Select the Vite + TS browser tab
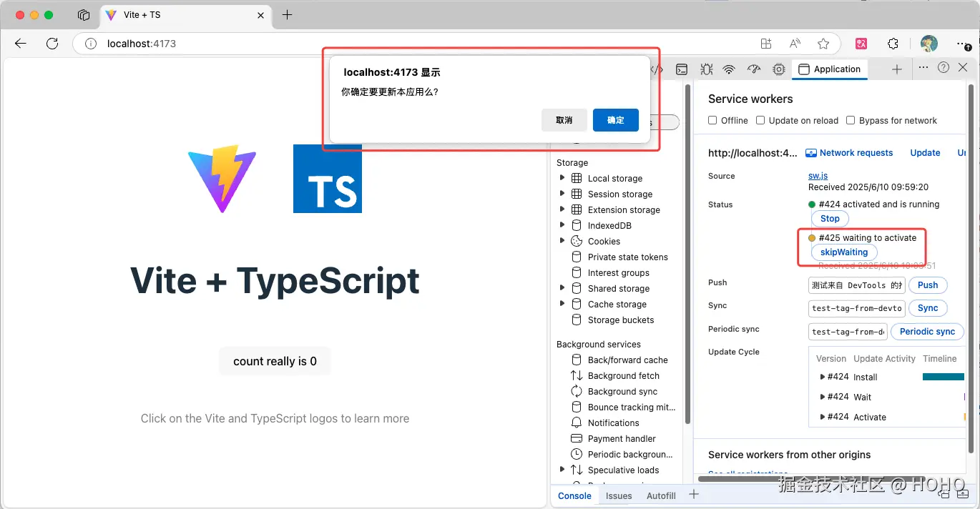The height and width of the screenshot is (509, 980). 185,15
